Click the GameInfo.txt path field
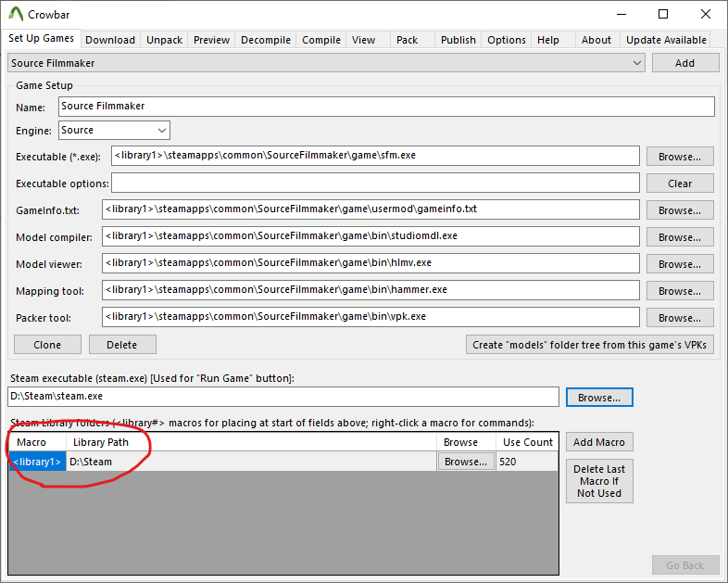Screen dimensions: 728x583 (370, 209)
